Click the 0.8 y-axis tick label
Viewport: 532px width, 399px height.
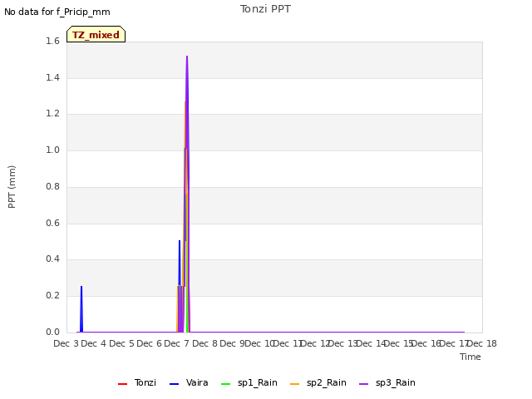point(52,186)
